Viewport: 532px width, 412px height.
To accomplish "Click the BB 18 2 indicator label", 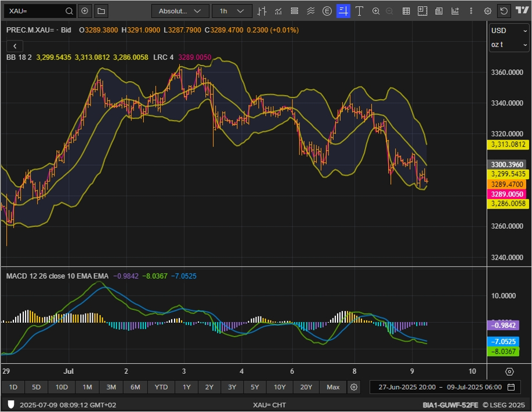I will pyautogui.click(x=19, y=57).
